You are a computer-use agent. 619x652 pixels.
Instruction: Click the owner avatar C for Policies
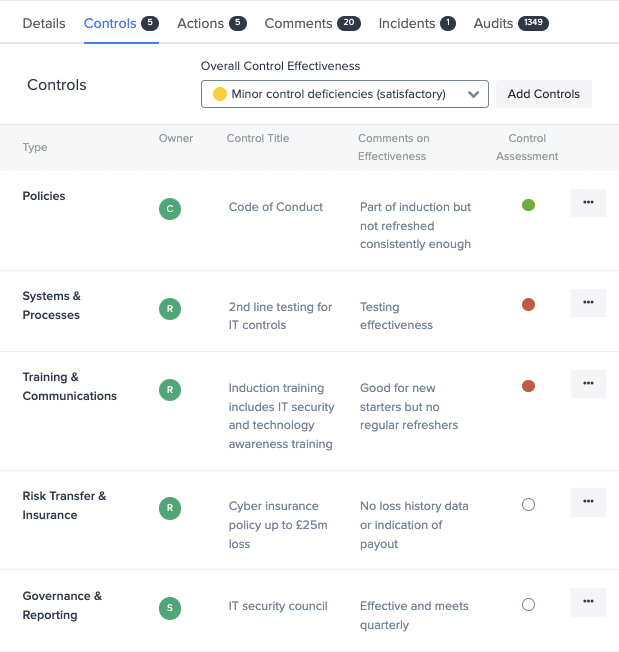coord(170,209)
